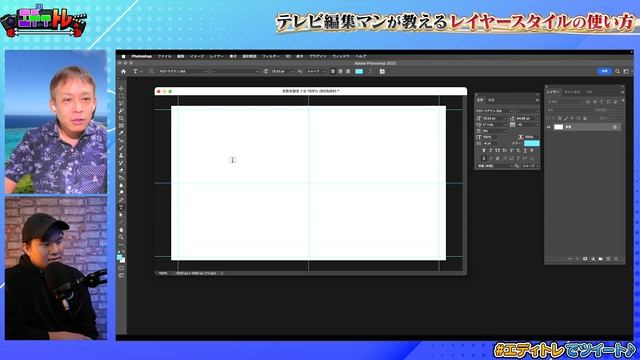This screenshot has width=640, height=360.
Task: Select the Move tool
Action: coord(121,88)
